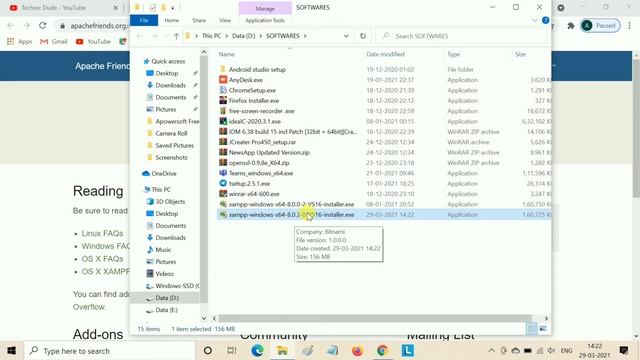The width and height of the screenshot is (640, 360).
Task: Open Quick access in navigation pane
Action: tap(168, 61)
